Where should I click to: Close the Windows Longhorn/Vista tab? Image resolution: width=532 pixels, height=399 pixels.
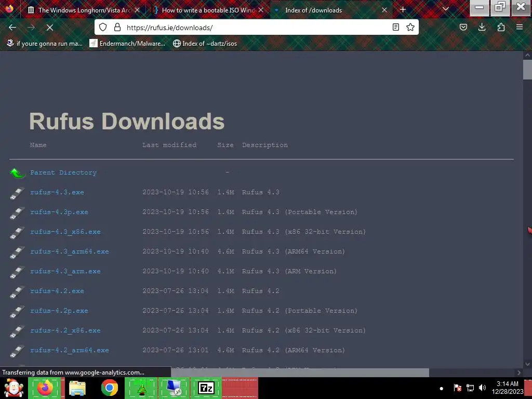click(x=137, y=10)
